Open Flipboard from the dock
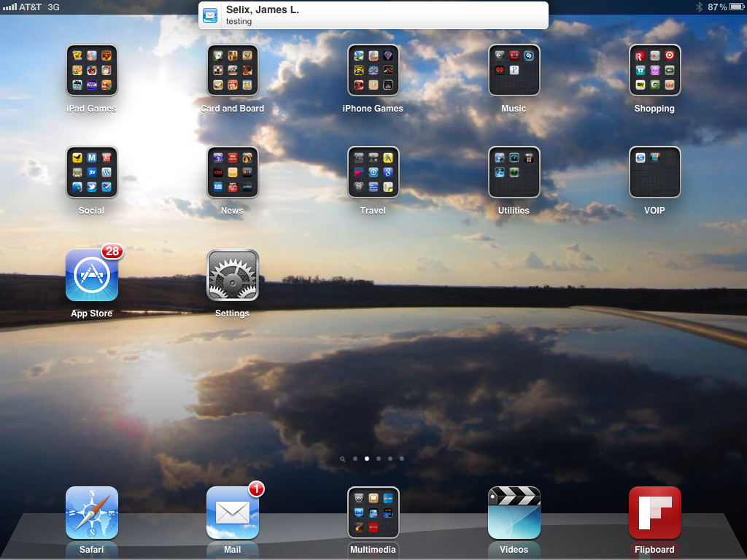Image resolution: width=747 pixels, height=560 pixels. click(x=654, y=513)
